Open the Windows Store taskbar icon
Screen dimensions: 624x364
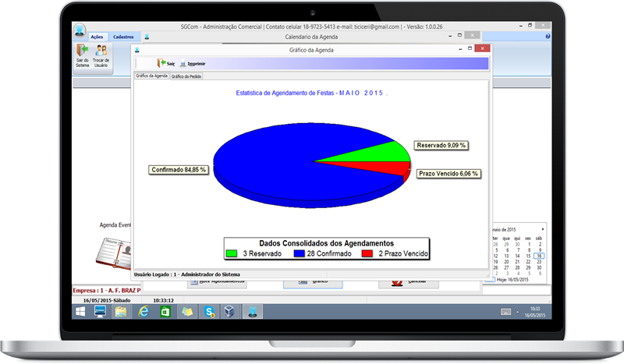tap(165, 312)
